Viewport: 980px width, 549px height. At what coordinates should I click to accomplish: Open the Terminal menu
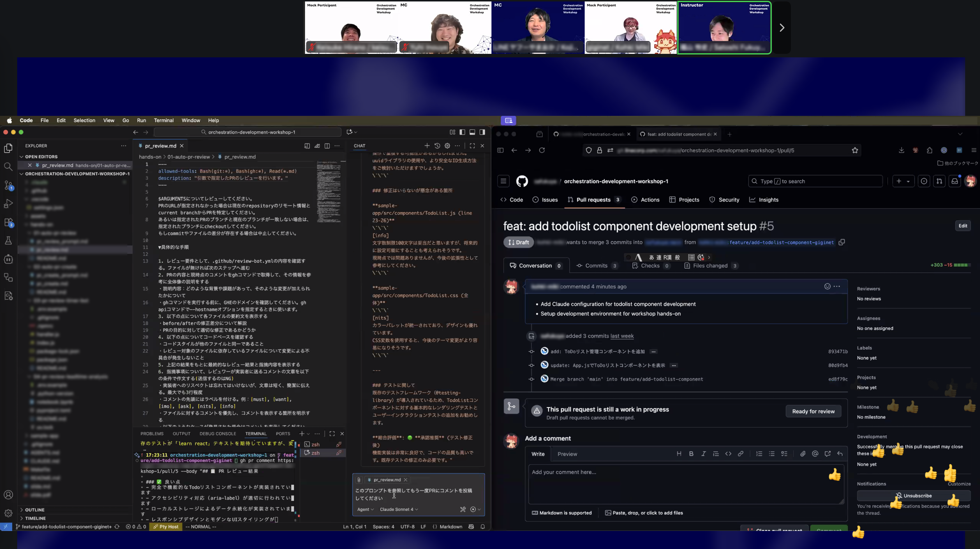(164, 120)
